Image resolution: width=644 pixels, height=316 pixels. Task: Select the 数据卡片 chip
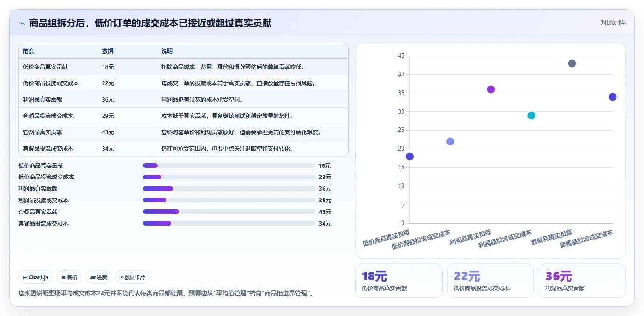pyautogui.click(x=132, y=277)
